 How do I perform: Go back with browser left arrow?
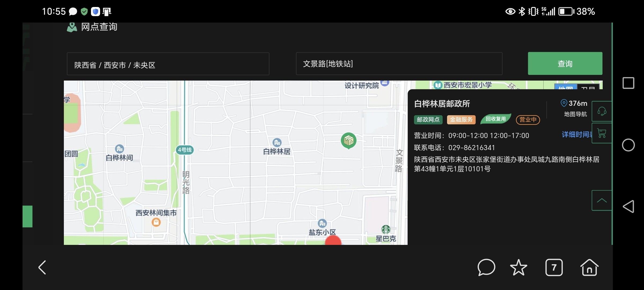(x=42, y=267)
